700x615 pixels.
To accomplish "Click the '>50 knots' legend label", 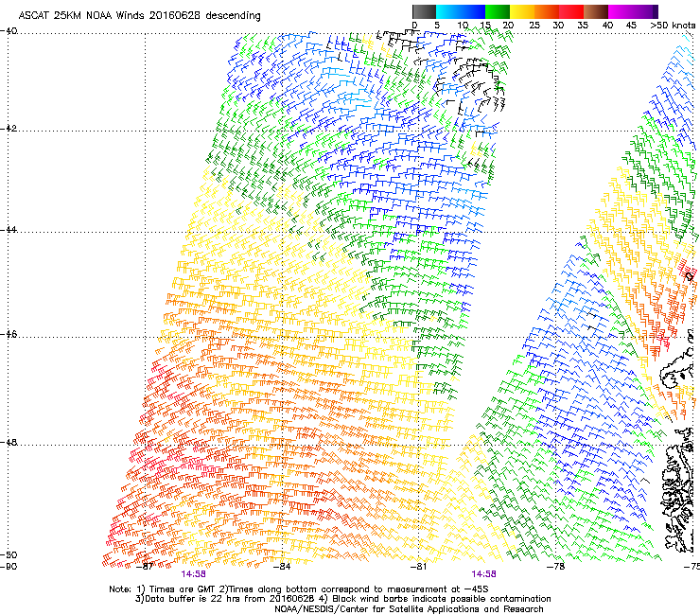I will [x=673, y=26].
